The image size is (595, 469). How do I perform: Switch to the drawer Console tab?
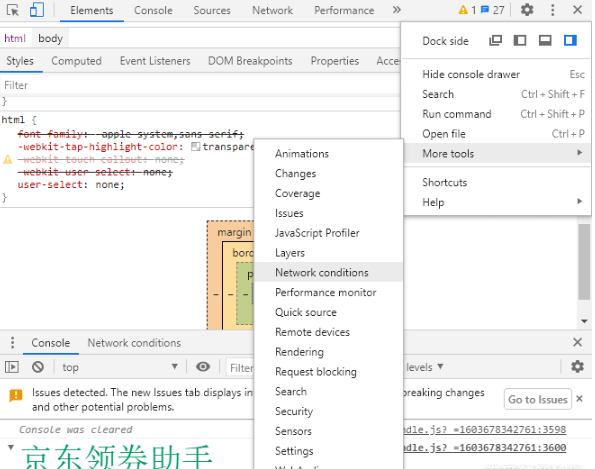click(x=50, y=343)
